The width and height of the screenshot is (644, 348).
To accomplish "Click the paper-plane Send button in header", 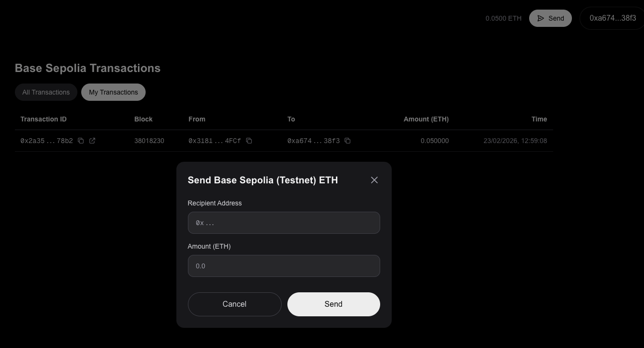I will (x=550, y=18).
